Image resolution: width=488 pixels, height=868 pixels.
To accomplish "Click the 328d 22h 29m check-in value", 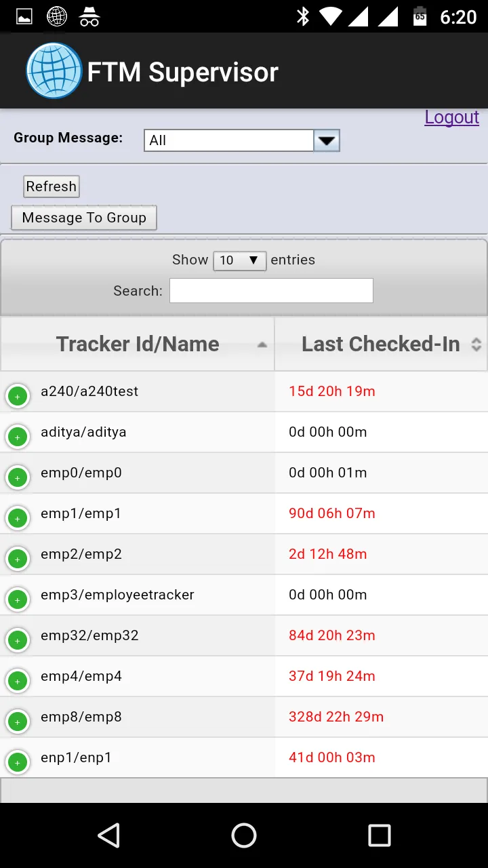I will tap(336, 717).
